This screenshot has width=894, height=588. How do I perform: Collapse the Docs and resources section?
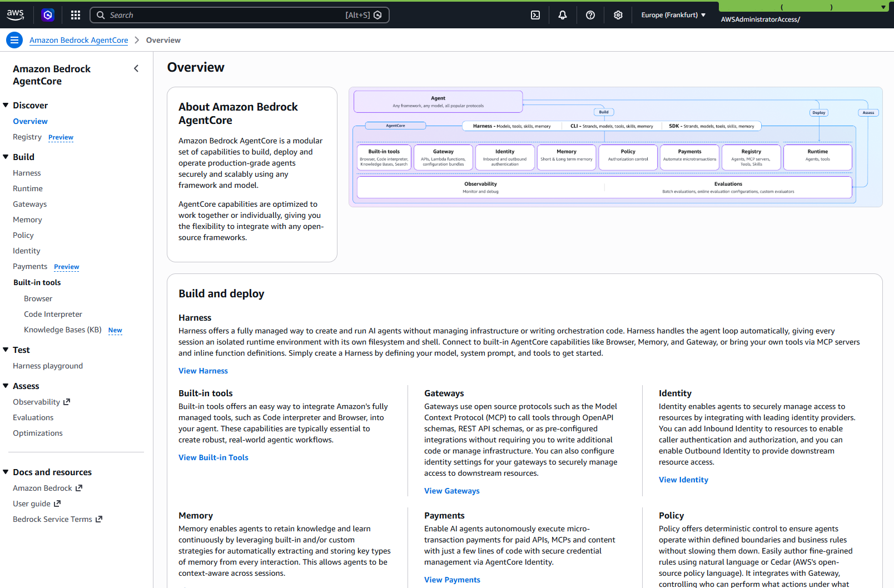click(6, 472)
